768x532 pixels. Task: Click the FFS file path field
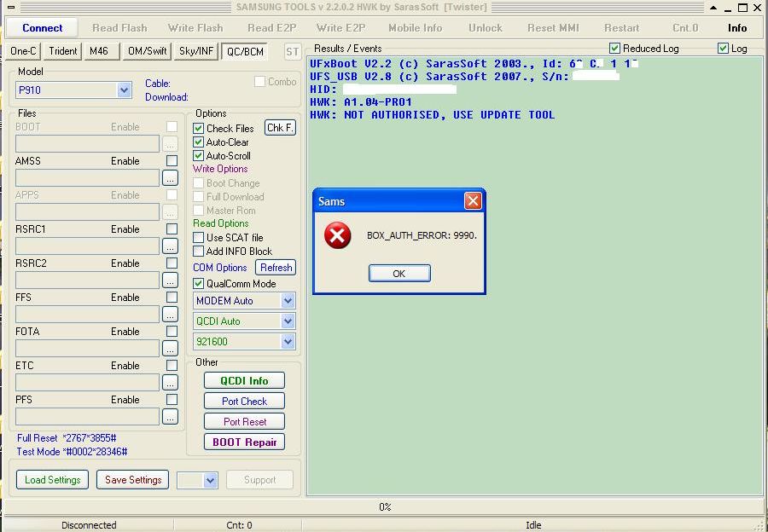(x=87, y=315)
